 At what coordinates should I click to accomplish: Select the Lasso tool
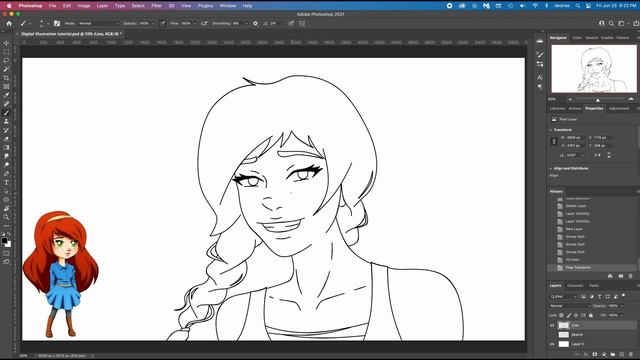(x=6, y=60)
